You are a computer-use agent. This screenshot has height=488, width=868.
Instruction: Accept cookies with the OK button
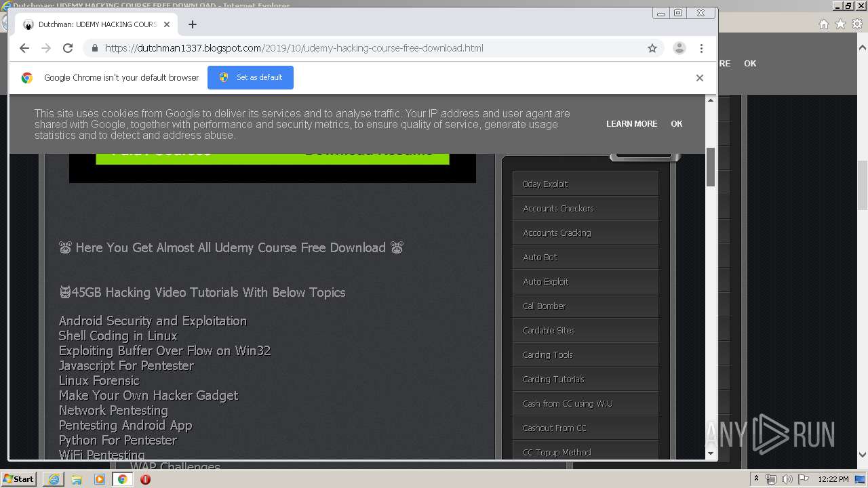677,124
